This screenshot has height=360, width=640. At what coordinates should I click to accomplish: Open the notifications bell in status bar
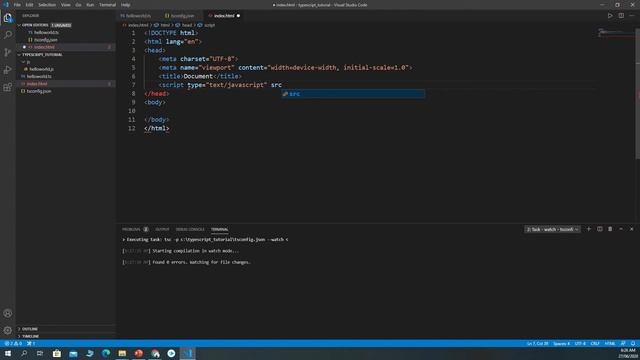click(x=633, y=344)
